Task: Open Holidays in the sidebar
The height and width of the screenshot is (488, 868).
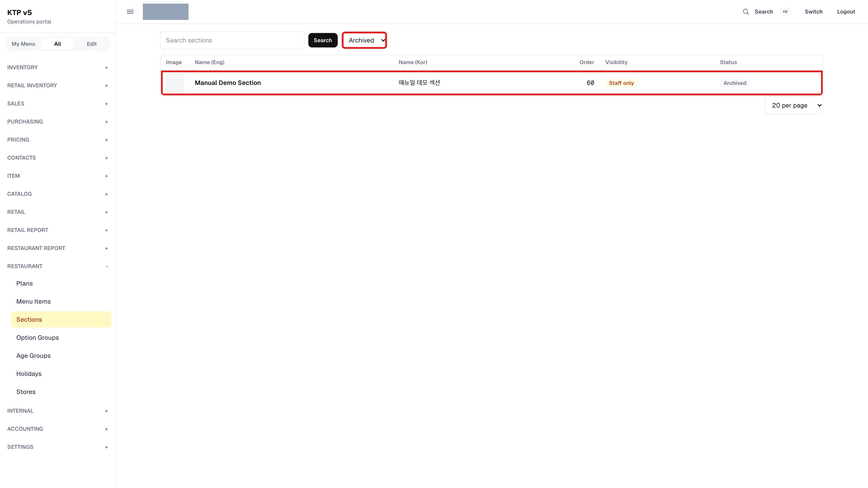Action: pyautogui.click(x=61, y=374)
